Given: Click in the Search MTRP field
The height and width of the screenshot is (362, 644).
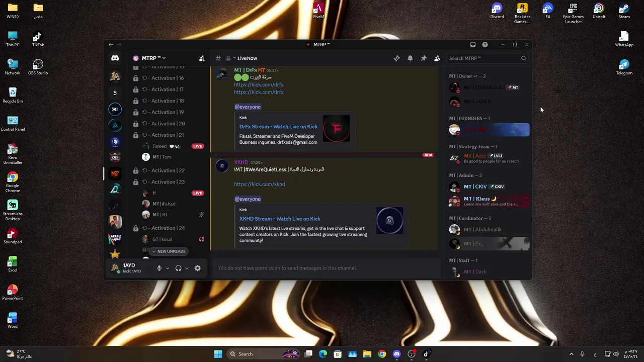Looking at the screenshot, I should 488,58.
